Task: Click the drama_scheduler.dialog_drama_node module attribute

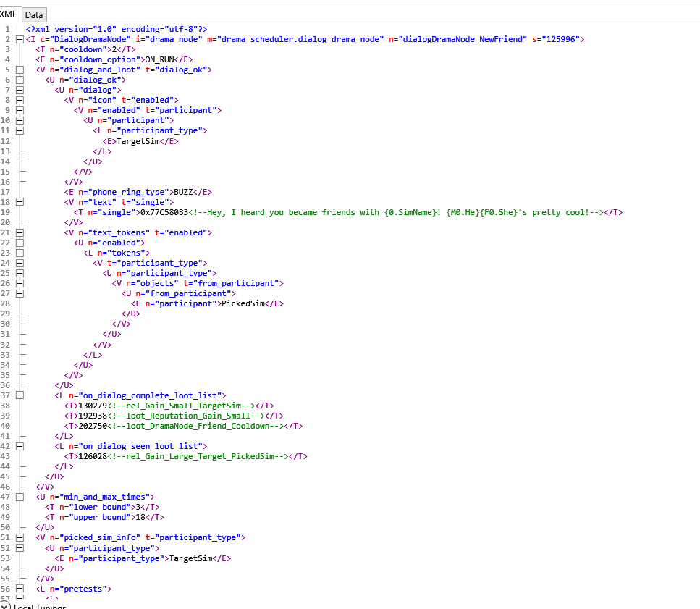Action: (295, 39)
